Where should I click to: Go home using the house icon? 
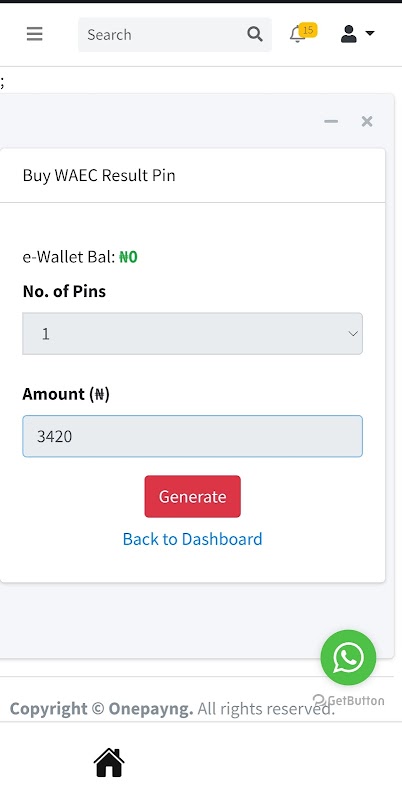[x=109, y=762]
